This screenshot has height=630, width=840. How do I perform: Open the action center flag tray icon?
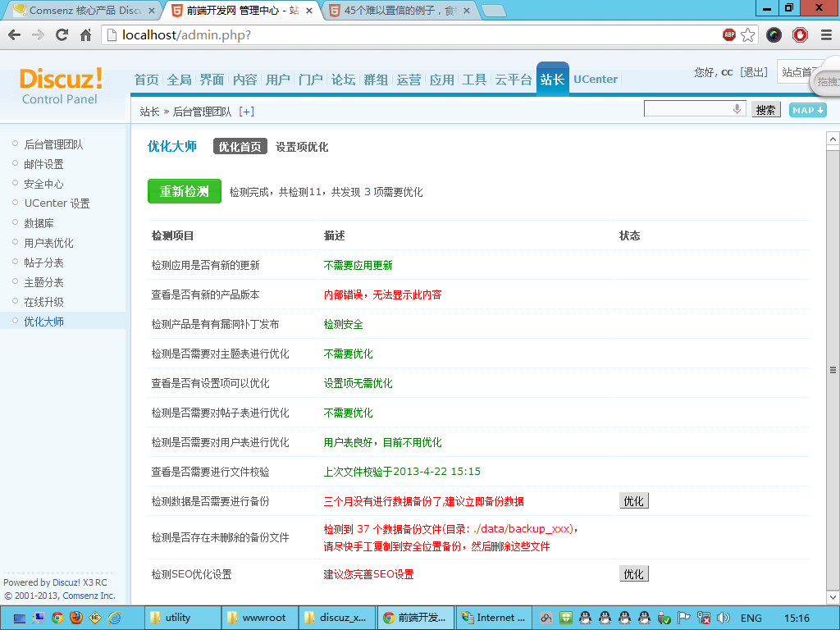pyautogui.click(x=683, y=618)
